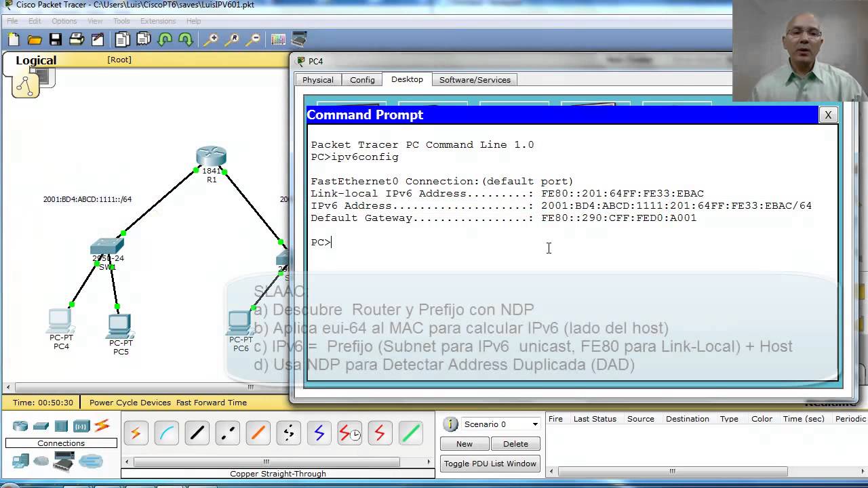The width and height of the screenshot is (868, 488).
Task: Click the Delete scenario button
Action: pos(515,444)
